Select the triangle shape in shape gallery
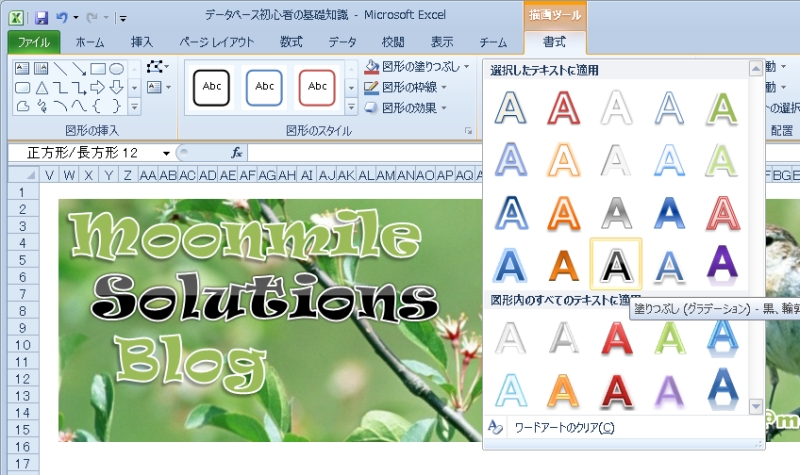 (42, 87)
